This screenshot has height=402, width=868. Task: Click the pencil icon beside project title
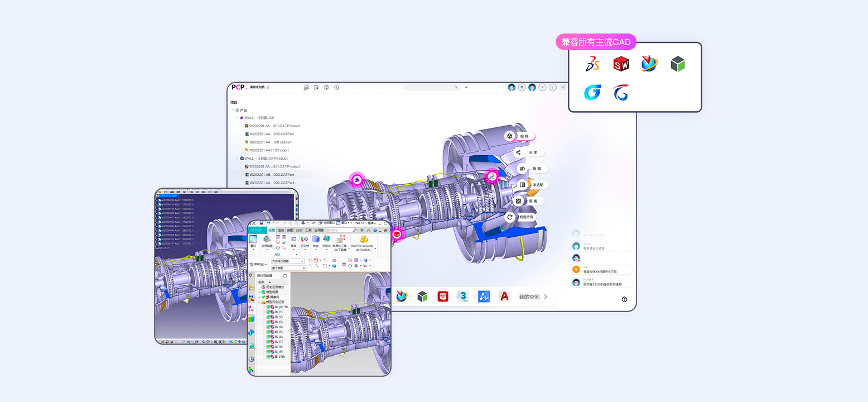(x=268, y=87)
